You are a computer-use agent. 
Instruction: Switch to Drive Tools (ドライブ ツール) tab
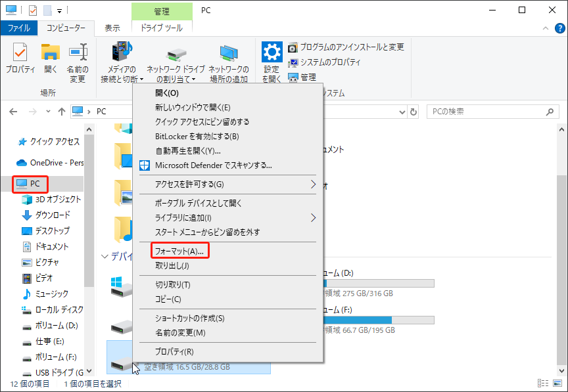pyautogui.click(x=162, y=28)
